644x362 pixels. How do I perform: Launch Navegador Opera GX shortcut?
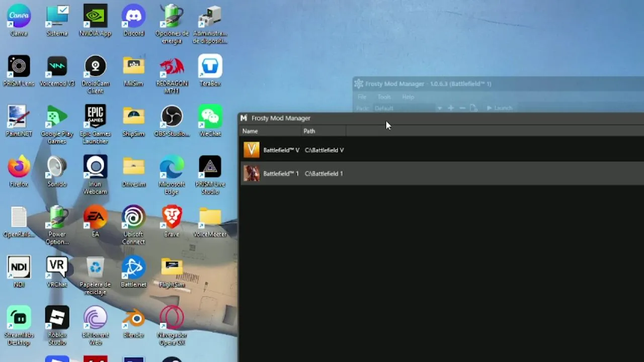pyautogui.click(x=172, y=326)
